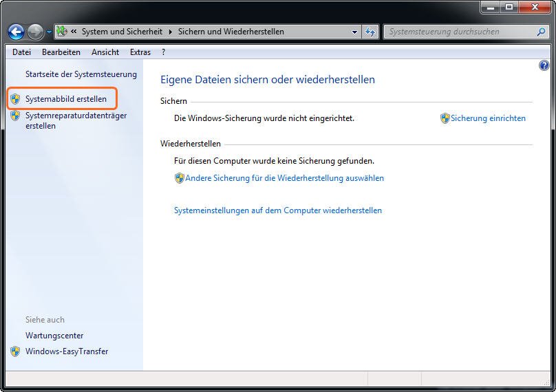Image resolution: width=556 pixels, height=392 pixels.
Task: Click the greyed forward navigation arrow
Action: [x=35, y=32]
